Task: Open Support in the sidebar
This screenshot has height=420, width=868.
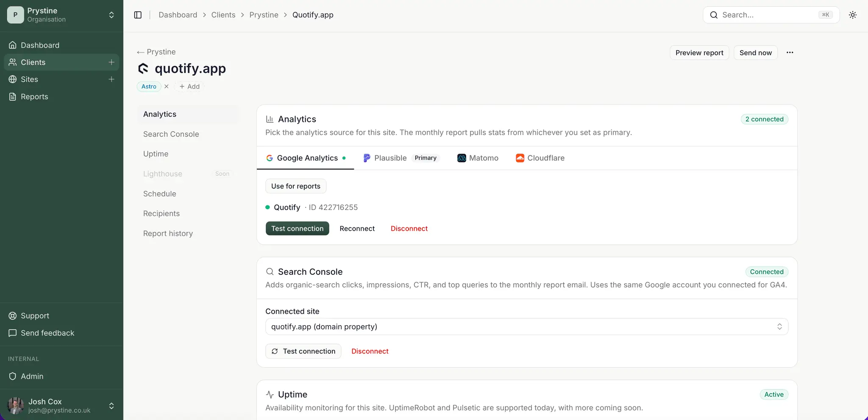Action: point(61,316)
